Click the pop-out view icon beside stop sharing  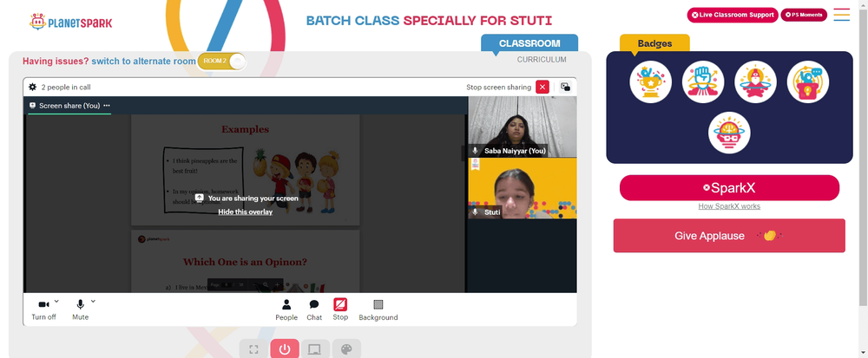tap(565, 87)
